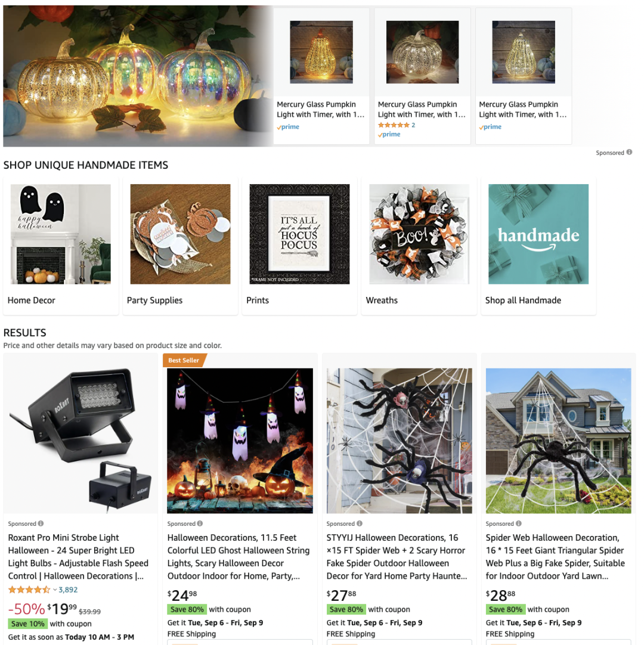Click info icon next to ghost lights Sponsored
The image size is (644, 645).
click(x=200, y=523)
